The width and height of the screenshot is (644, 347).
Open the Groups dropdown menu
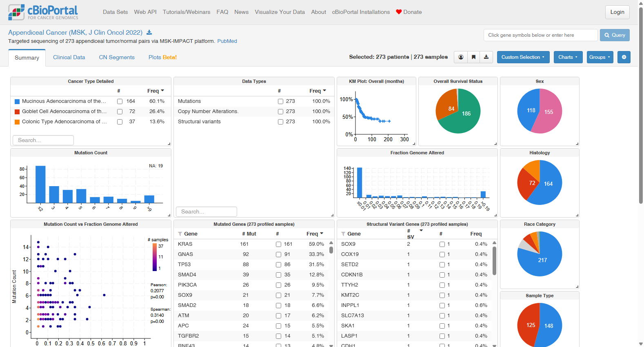(x=600, y=57)
